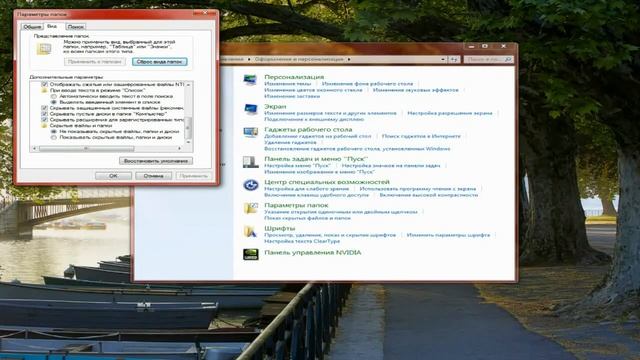Screen dimensions: 640x360
Task: Open 'Изменение заставки' link
Action: coord(292,96)
